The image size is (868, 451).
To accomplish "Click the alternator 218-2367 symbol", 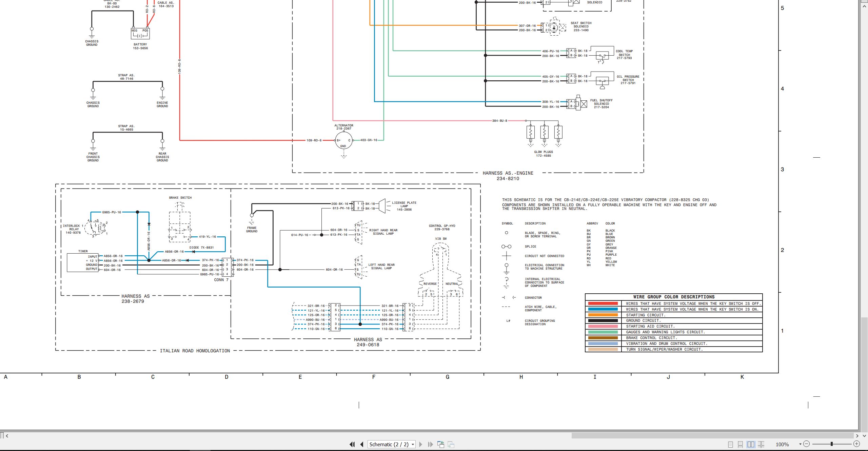I will point(343,140).
